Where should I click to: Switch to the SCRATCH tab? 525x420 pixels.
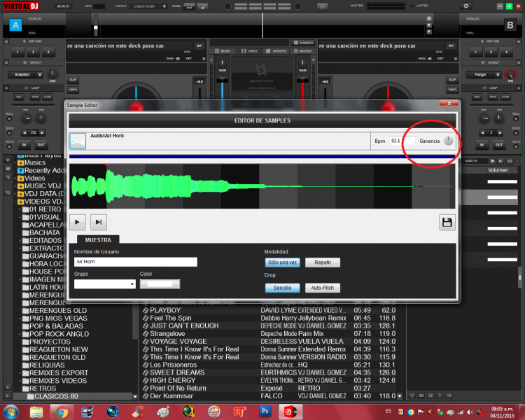[276, 51]
